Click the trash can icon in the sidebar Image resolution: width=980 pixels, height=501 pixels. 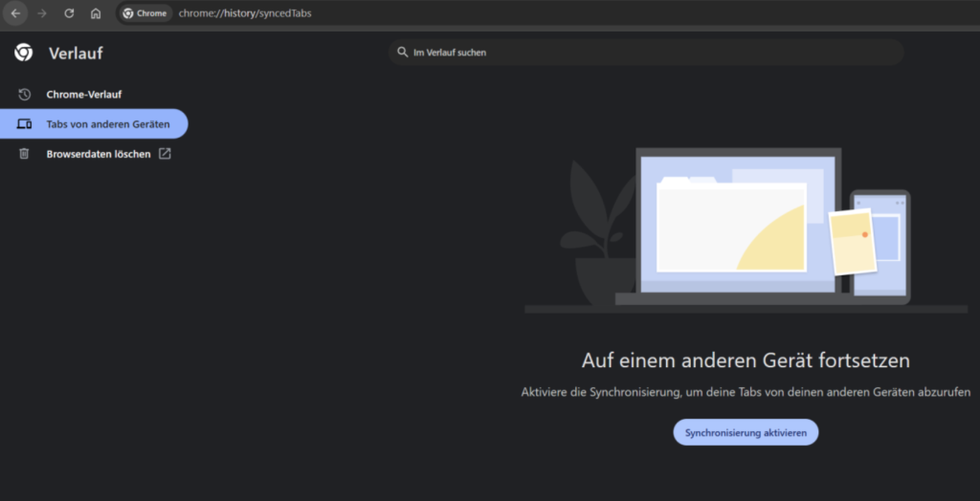[25, 154]
